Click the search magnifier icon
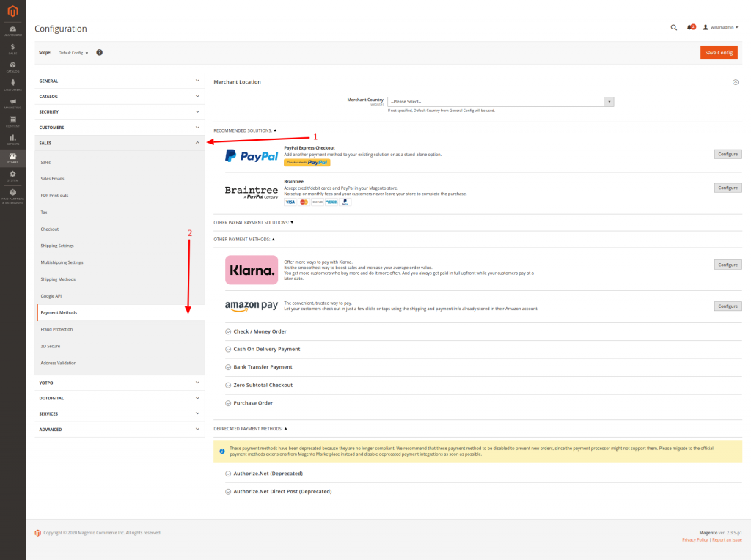This screenshot has width=751, height=560. click(674, 27)
